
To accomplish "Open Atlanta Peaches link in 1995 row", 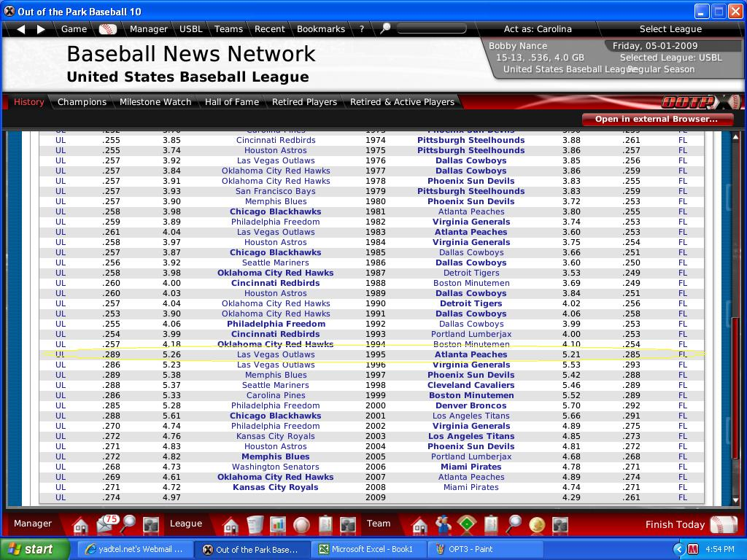I will point(471,354).
